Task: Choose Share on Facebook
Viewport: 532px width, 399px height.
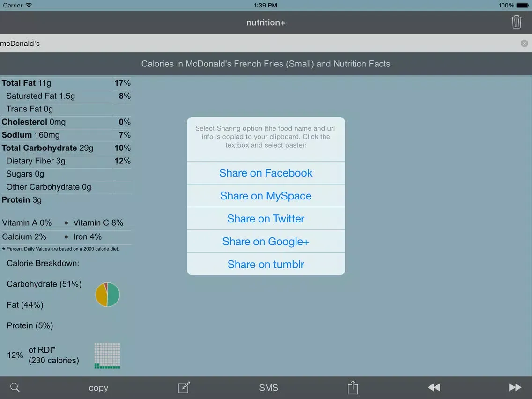Action: click(x=266, y=173)
